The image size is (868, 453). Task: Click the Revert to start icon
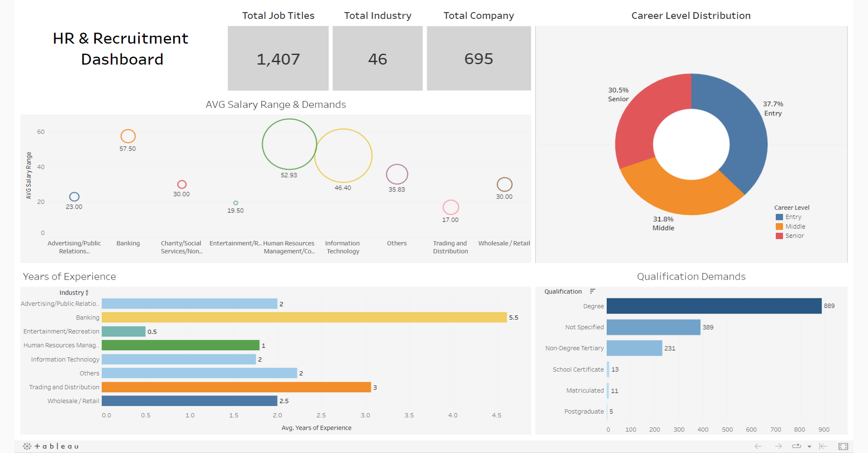(823, 446)
